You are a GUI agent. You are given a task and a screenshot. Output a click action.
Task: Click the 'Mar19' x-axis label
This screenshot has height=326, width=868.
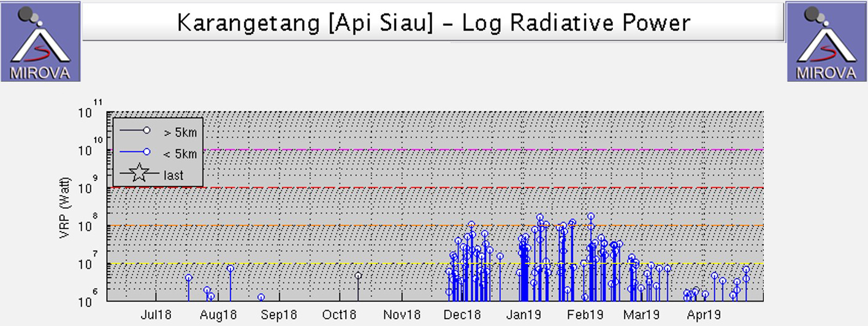642,315
